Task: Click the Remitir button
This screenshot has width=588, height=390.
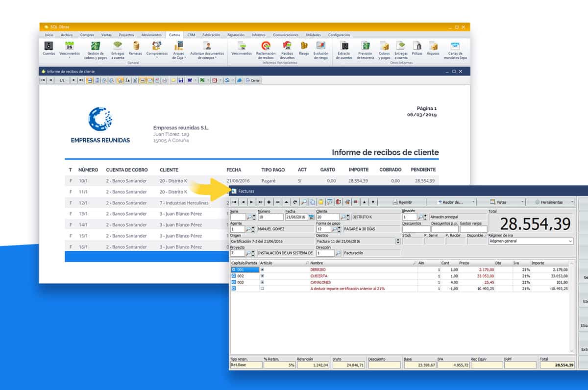Action: coord(403,202)
